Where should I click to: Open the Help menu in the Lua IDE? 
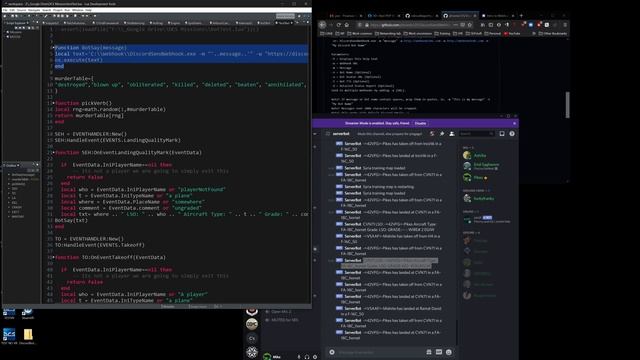pyautogui.click(x=88, y=10)
